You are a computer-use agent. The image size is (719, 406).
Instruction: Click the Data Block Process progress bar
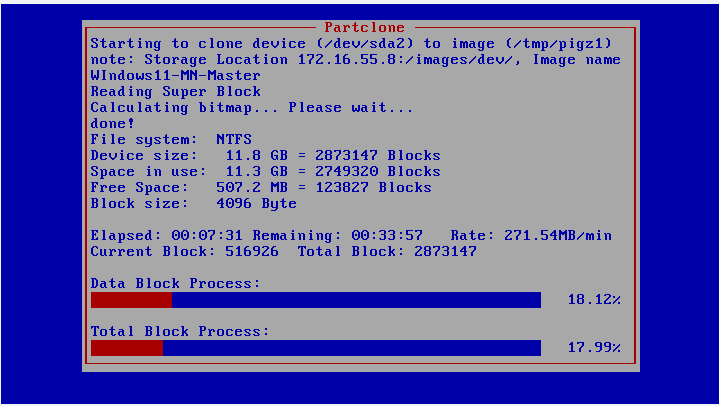(316, 300)
